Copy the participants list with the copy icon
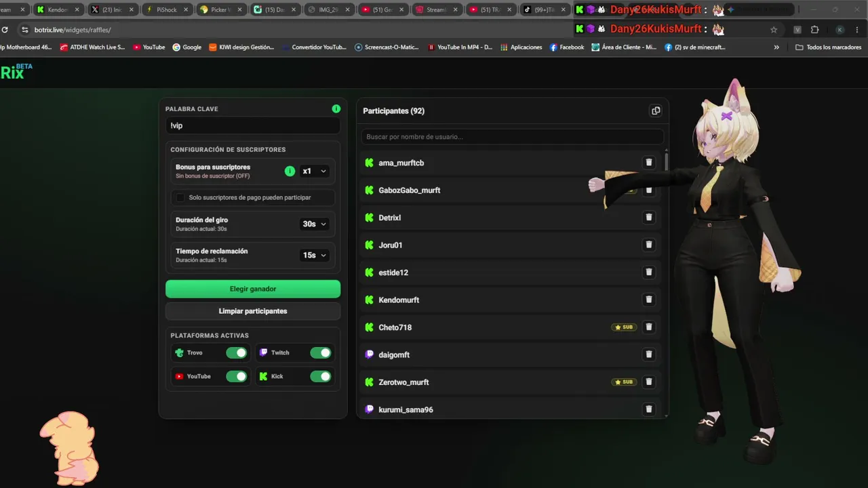The height and width of the screenshot is (488, 868). (656, 110)
